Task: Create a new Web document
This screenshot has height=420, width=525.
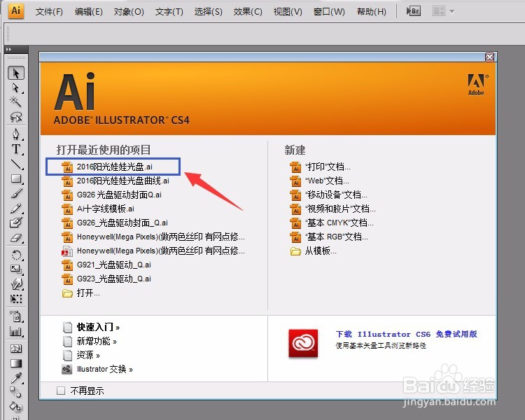Action: click(x=319, y=181)
